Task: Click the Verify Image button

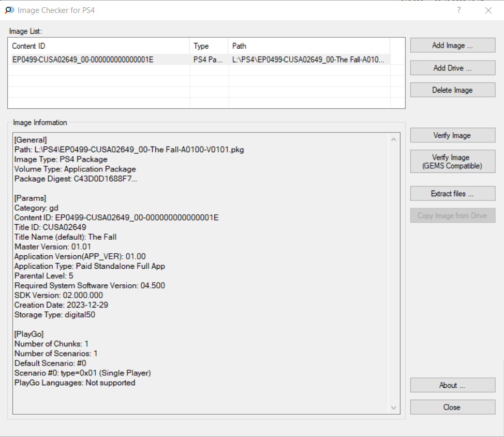Action: [x=453, y=135]
